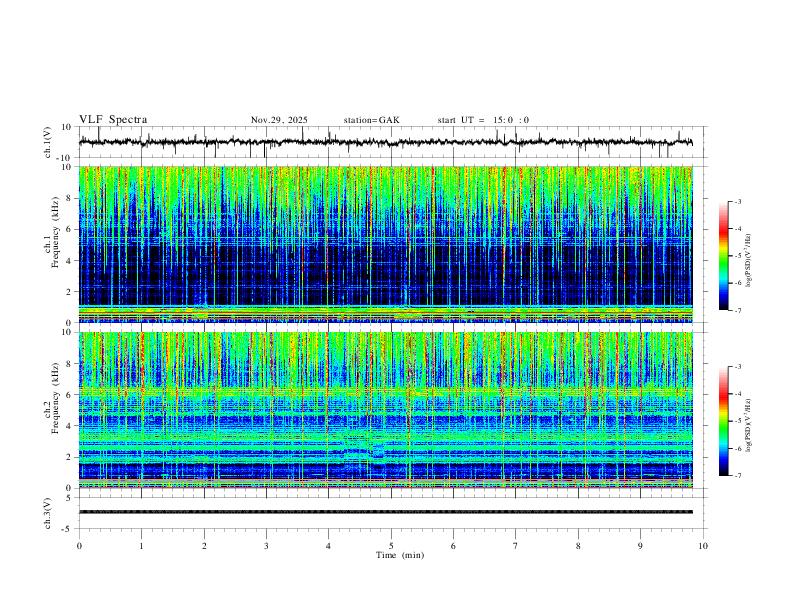Image resolution: width=792 pixels, height=612 pixels.
Task: Click the 'Time (min)' axis label
Action: coord(400,555)
